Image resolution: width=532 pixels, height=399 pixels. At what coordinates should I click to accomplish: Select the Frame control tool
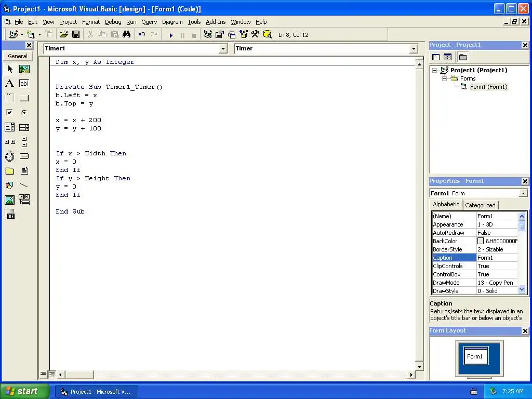10,98
